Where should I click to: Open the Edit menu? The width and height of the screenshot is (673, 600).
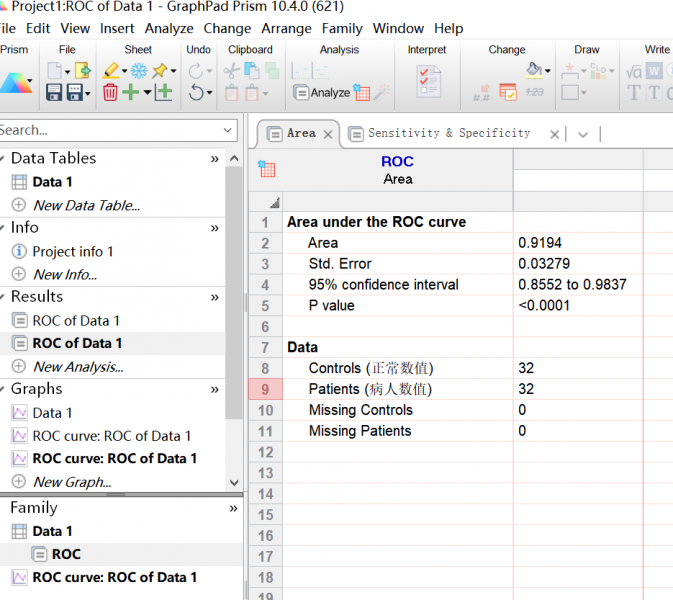coord(38,28)
